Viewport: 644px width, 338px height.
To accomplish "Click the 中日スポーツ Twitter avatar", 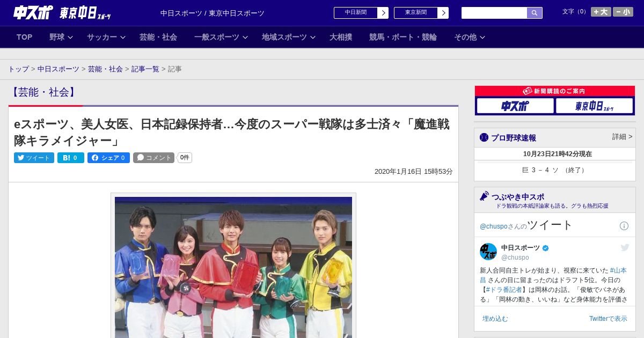I will [488, 252].
